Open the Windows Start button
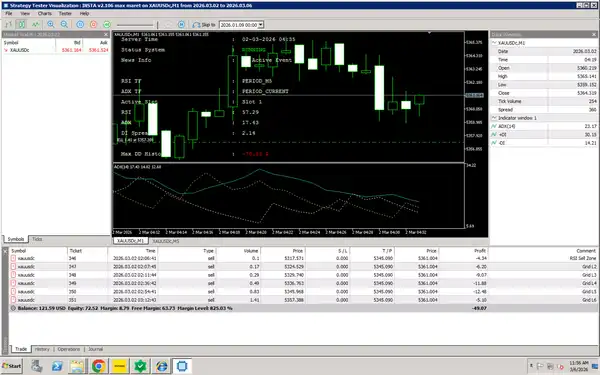The image size is (600, 375). pos(11,366)
